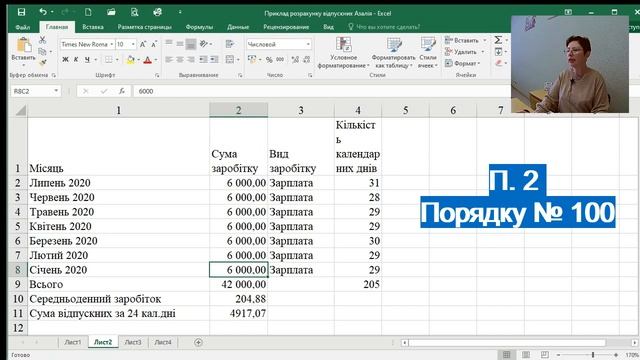Switch to the Данные ribbon tab
This screenshot has width=640, height=360.
[x=238, y=27]
